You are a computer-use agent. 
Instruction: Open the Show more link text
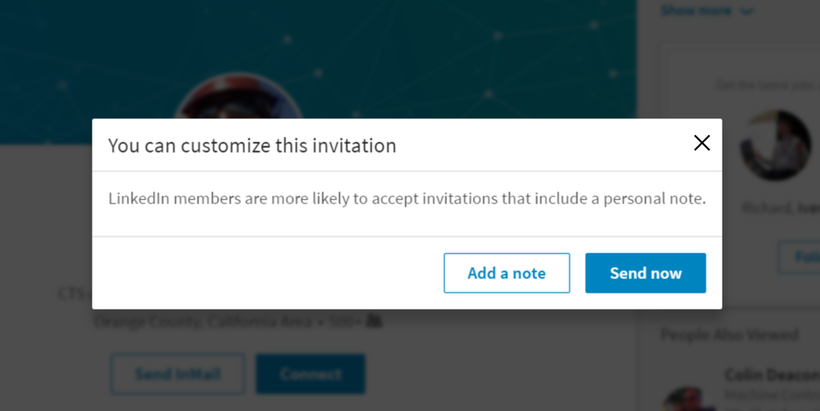[696, 10]
